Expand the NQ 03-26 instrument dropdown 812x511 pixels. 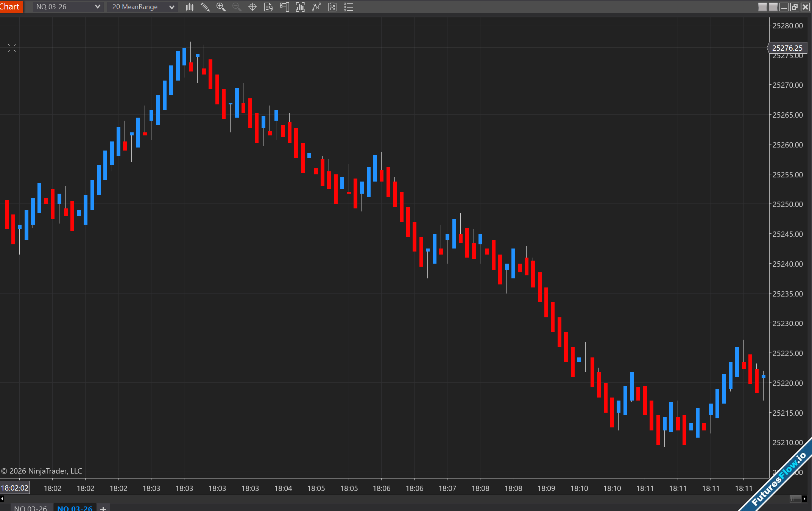point(97,7)
